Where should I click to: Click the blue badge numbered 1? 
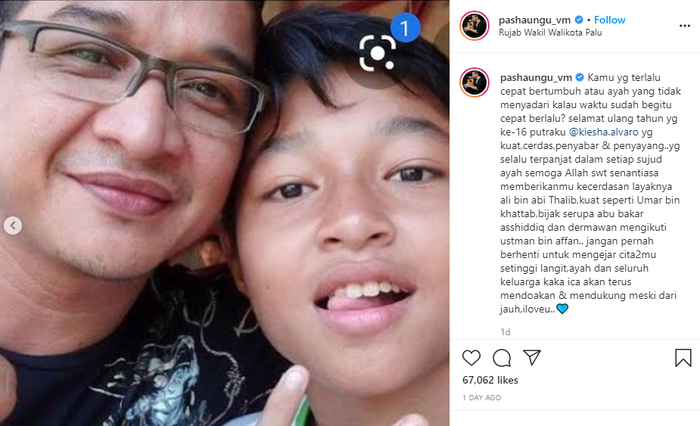coord(405,28)
